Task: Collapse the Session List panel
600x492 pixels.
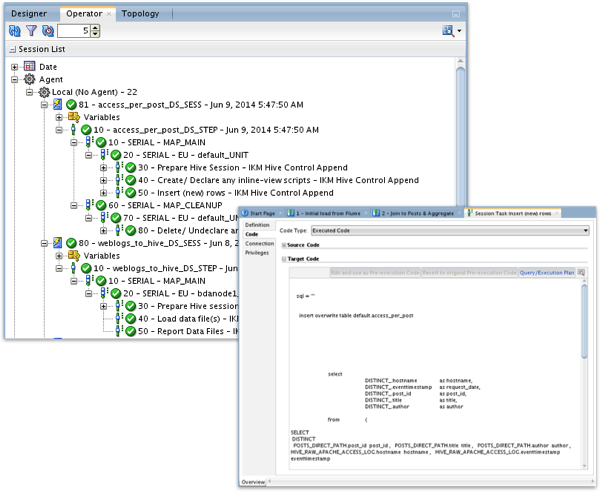Action: pos(13,49)
